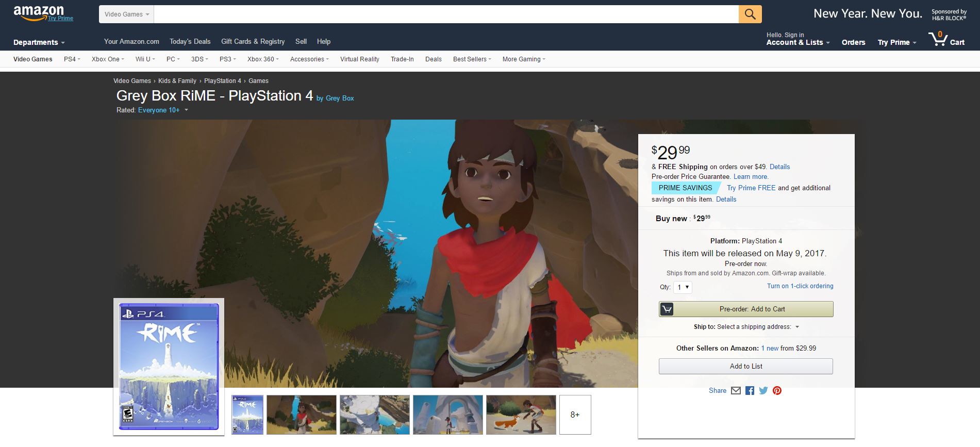Open the PS4 category menu

[72, 59]
